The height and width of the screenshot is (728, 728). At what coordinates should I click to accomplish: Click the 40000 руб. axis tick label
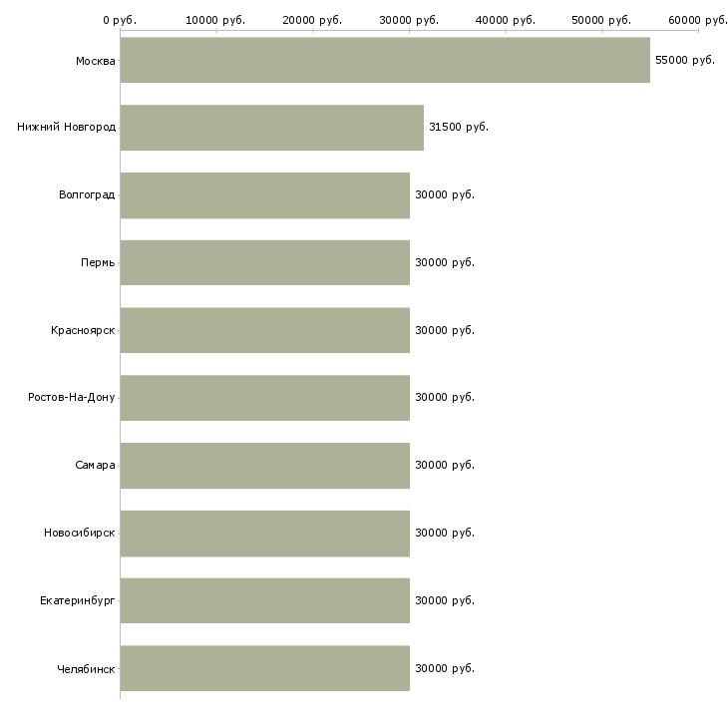(x=506, y=20)
